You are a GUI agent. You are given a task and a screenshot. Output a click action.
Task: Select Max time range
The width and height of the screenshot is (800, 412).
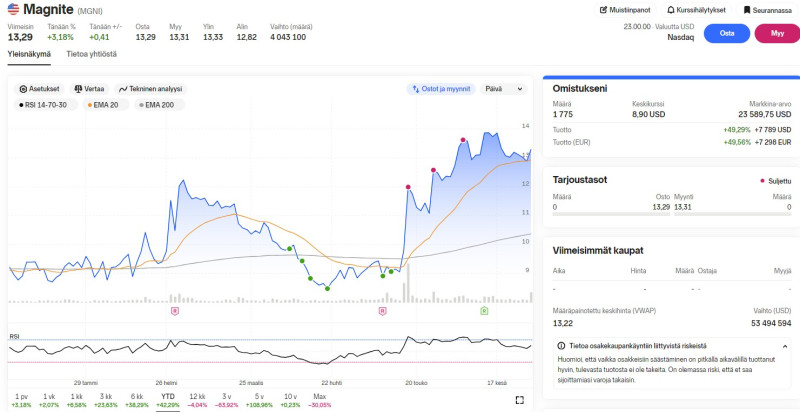point(319,400)
